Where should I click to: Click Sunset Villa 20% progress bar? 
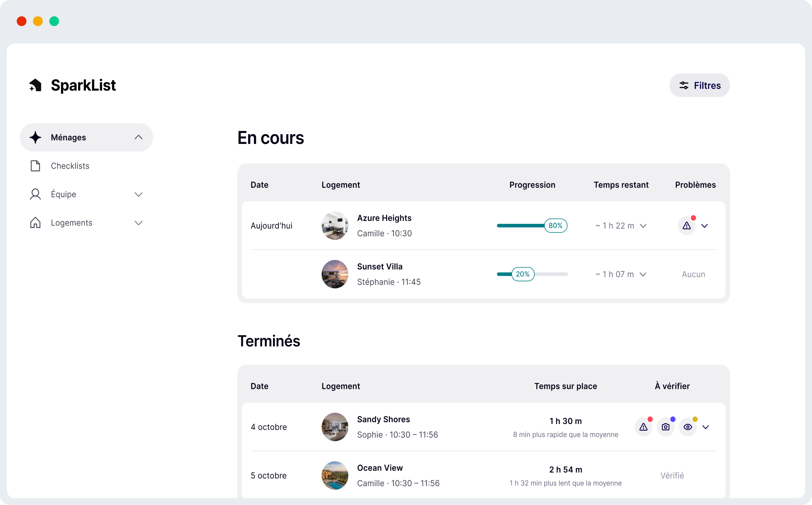532,274
